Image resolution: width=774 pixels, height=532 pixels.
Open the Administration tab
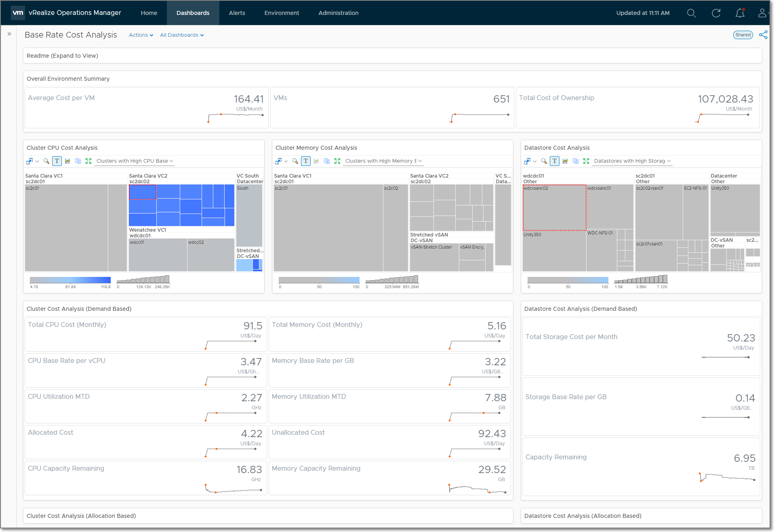pyautogui.click(x=338, y=13)
